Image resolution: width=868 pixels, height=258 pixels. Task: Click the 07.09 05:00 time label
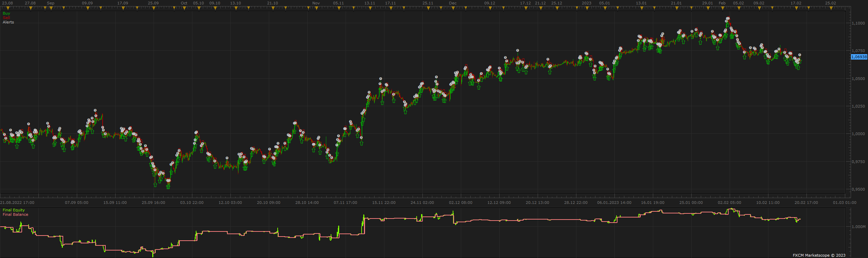[76, 203]
